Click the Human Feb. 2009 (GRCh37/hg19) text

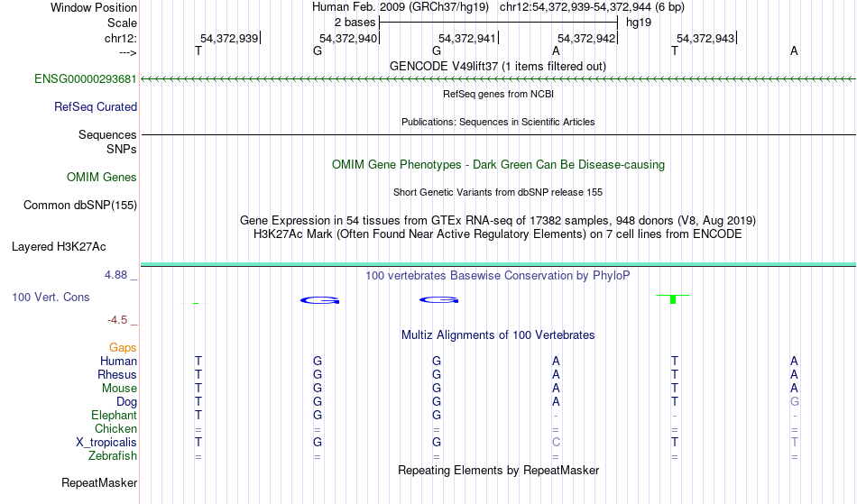(x=400, y=7)
